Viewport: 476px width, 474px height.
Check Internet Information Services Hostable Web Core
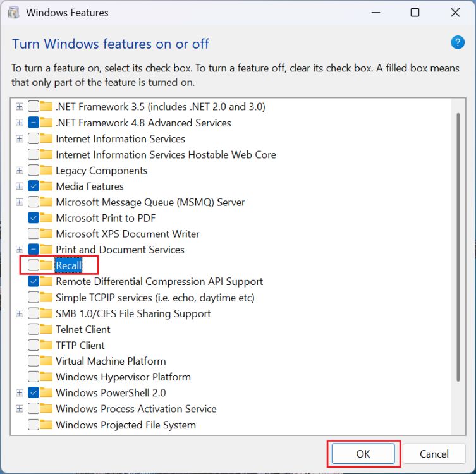34,154
